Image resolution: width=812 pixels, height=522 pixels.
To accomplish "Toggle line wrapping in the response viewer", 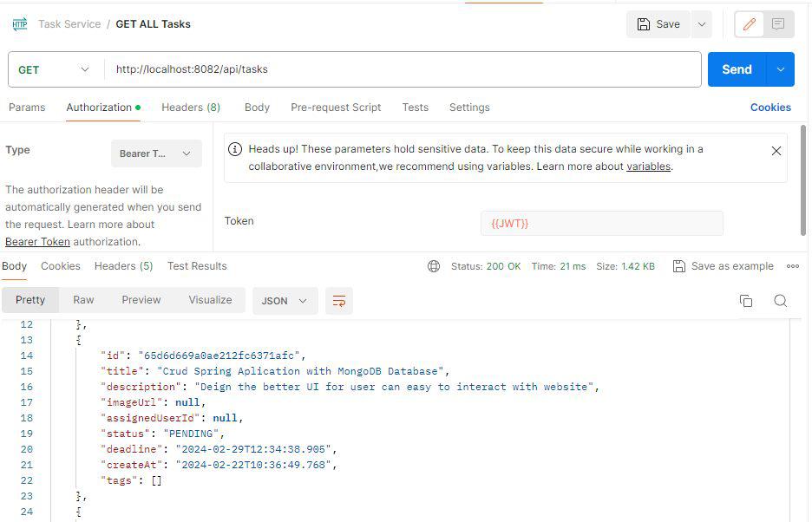I will pos(338,300).
